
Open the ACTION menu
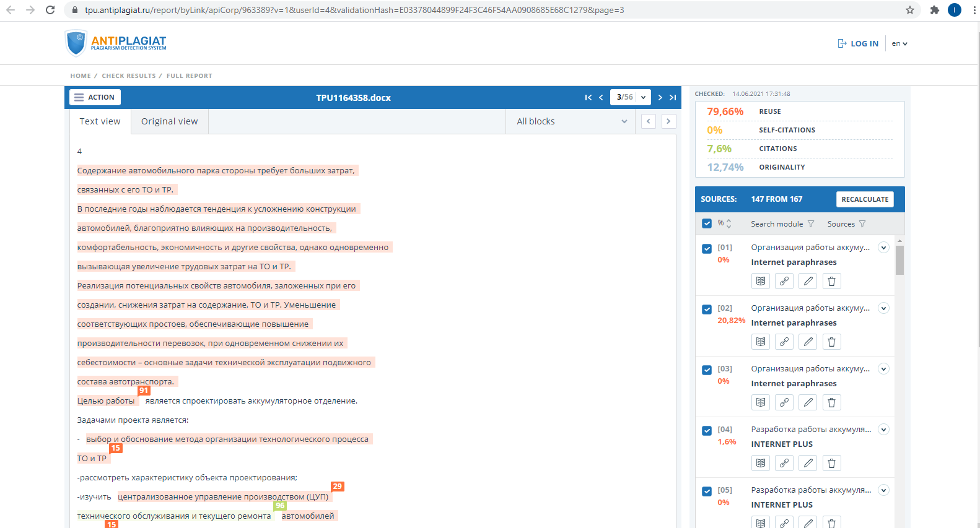click(95, 98)
